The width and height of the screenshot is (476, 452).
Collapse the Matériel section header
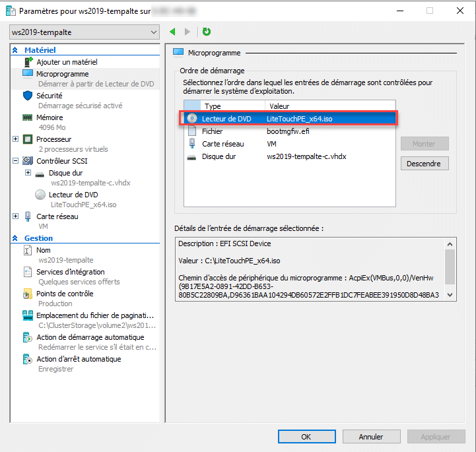15,50
